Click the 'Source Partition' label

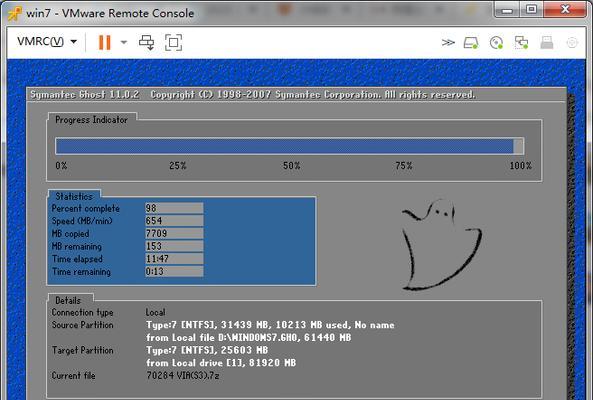[82, 325]
